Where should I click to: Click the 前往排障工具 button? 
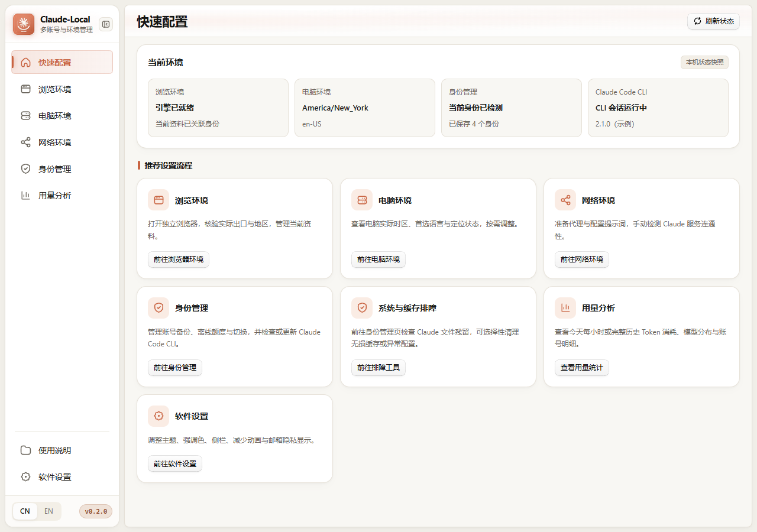[x=378, y=368]
